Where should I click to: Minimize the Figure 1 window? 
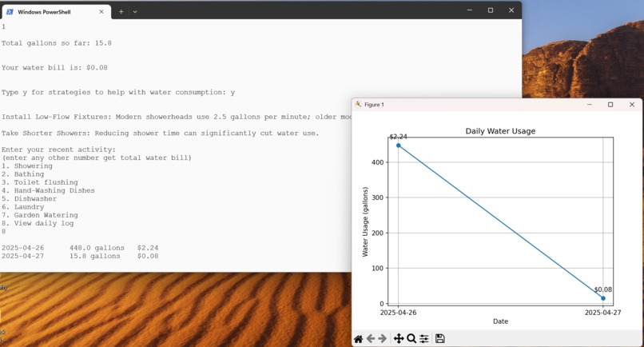click(590, 105)
